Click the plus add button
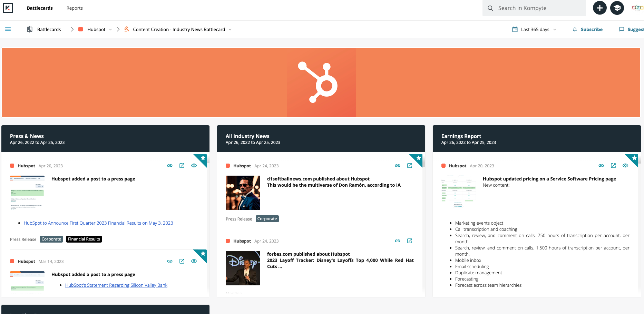 point(600,8)
